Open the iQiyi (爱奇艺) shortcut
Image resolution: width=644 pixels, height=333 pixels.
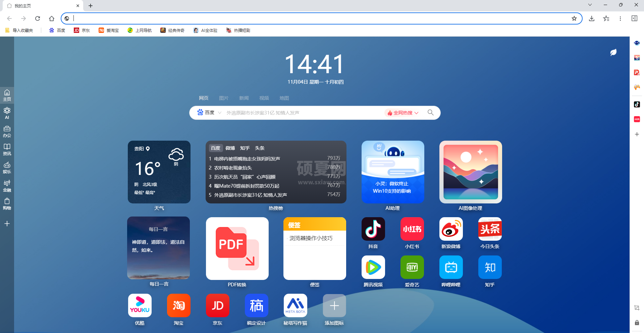(x=412, y=267)
